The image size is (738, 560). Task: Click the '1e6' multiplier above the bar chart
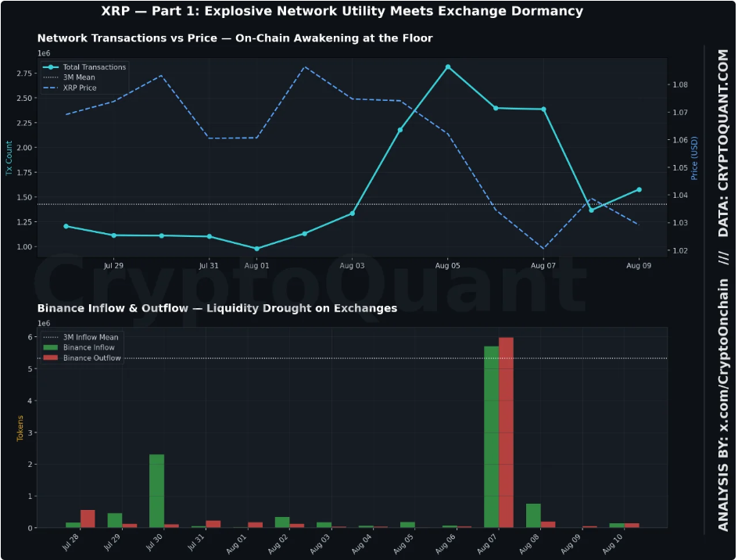click(x=44, y=323)
